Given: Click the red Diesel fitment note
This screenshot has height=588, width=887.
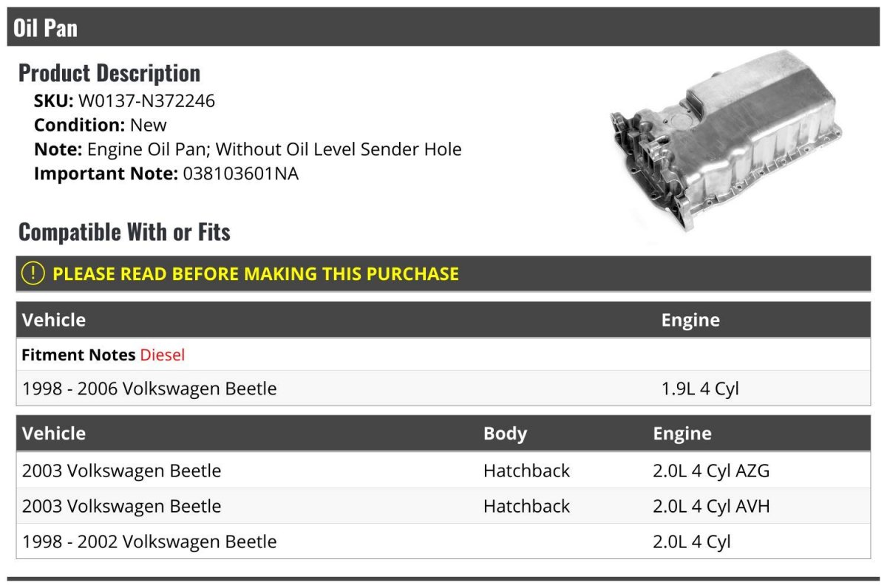Looking at the screenshot, I should click(x=163, y=355).
